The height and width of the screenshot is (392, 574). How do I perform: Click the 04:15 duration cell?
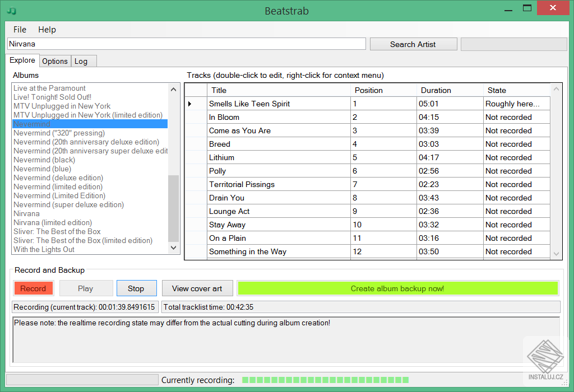[450, 118]
